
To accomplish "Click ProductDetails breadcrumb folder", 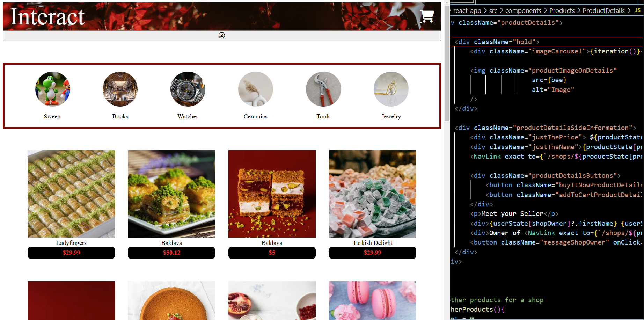I will [603, 11].
